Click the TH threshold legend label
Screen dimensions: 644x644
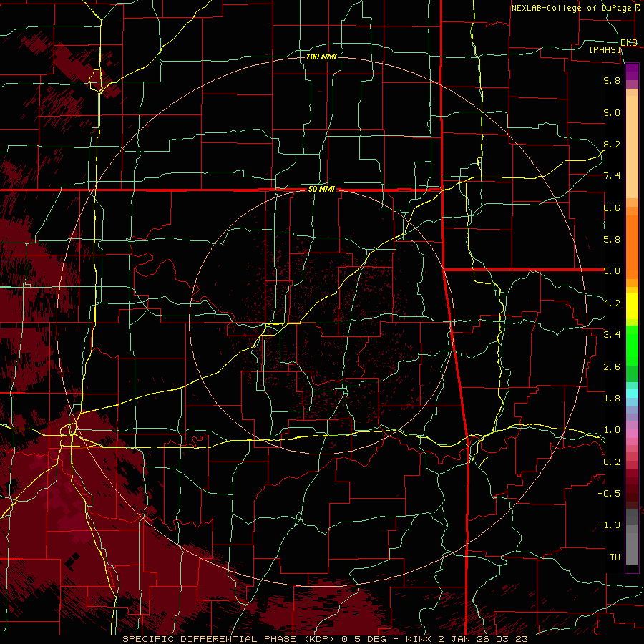615,557
